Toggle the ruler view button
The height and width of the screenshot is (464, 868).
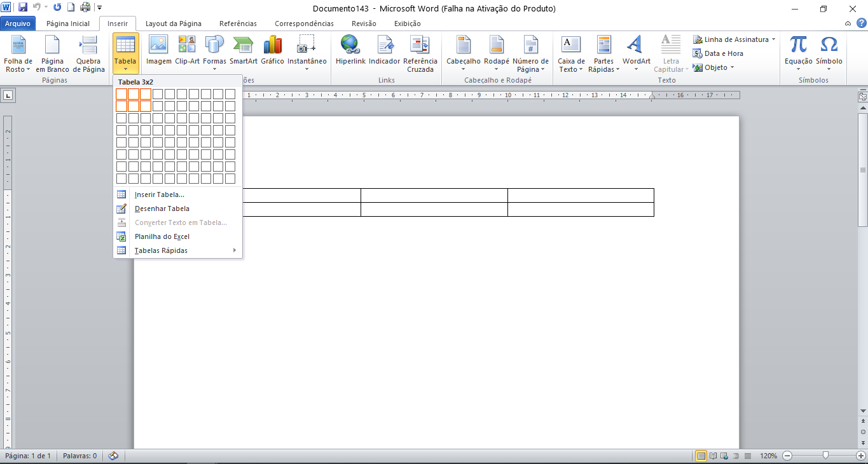click(x=863, y=97)
